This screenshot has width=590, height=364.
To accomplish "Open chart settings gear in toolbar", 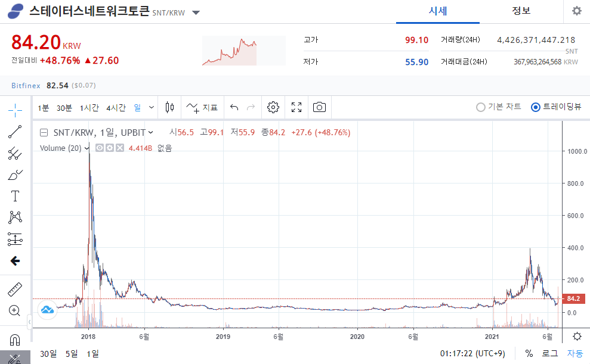I will 273,107.
